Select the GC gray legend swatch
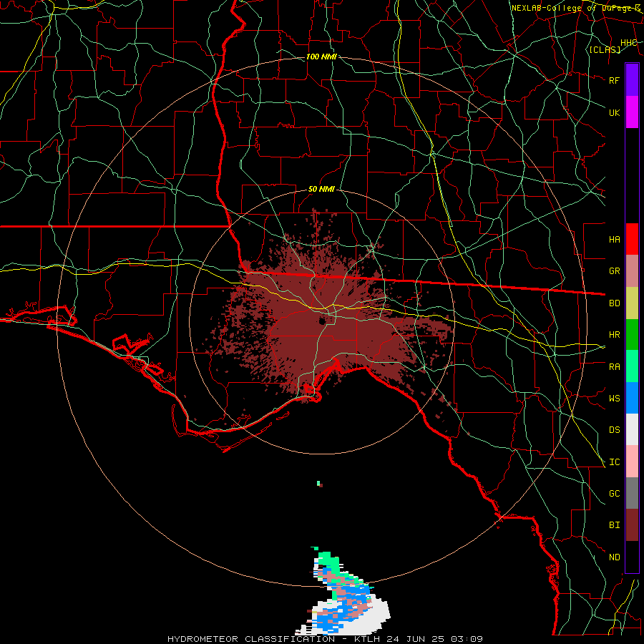This screenshot has height=644, width=644. click(632, 493)
